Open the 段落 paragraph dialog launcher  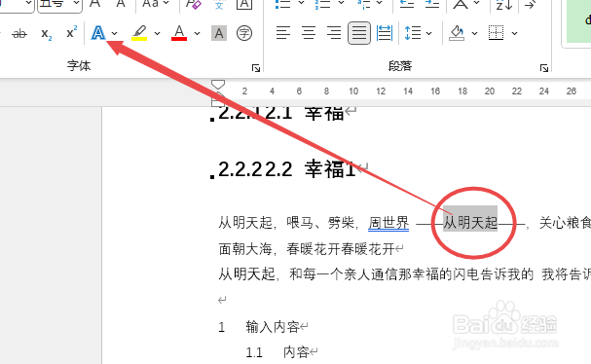[x=544, y=68]
